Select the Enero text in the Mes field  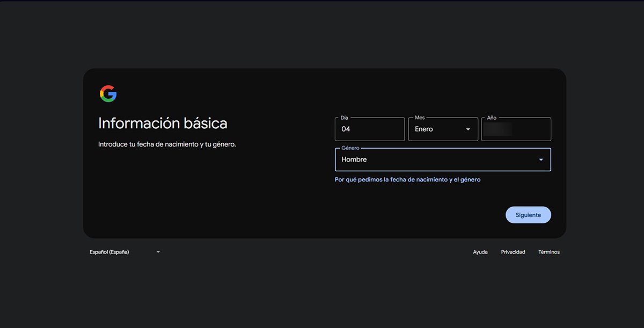pyautogui.click(x=423, y=129)
